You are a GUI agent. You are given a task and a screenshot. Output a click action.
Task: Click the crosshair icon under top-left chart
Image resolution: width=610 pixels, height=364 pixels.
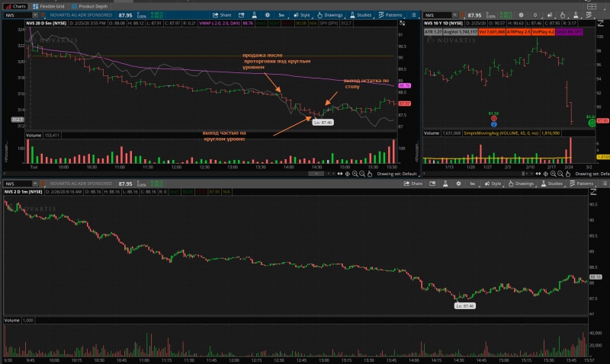click(x=348, y=174)
